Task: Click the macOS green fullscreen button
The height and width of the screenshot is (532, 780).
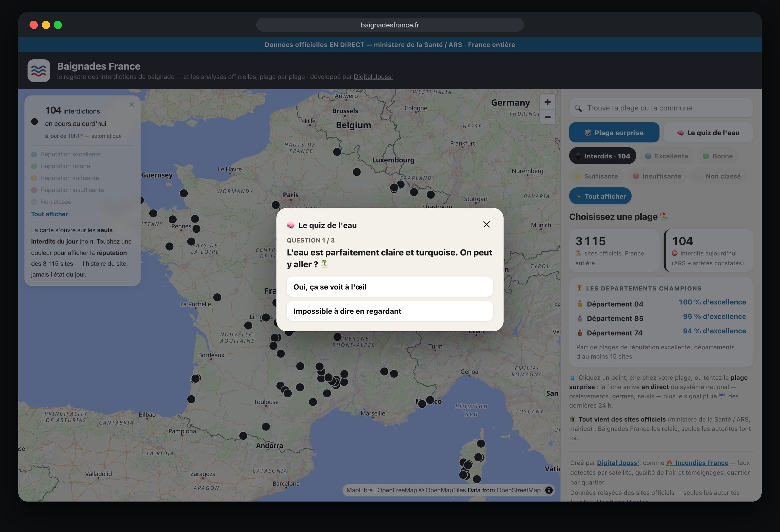Action: coord(58,25)
